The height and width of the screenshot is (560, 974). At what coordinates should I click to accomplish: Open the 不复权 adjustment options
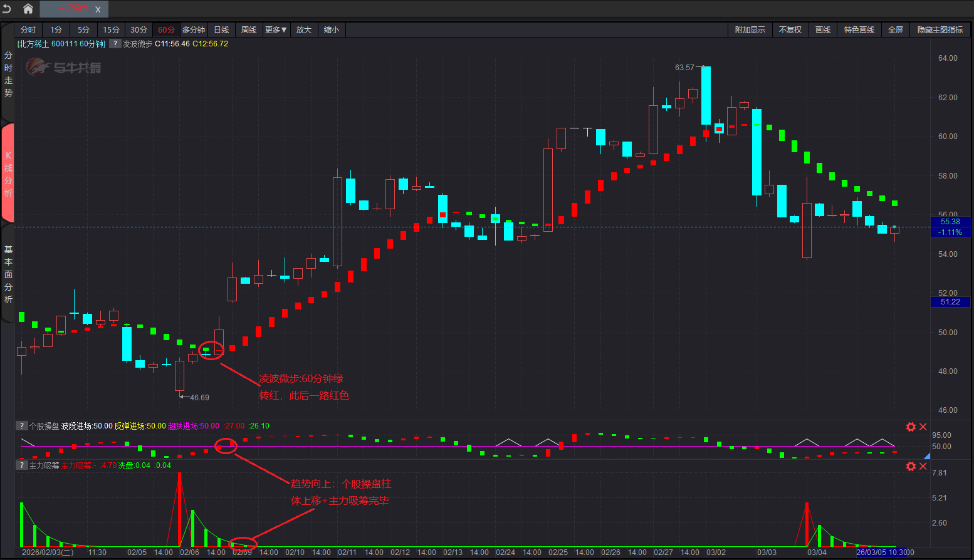coord(790,30)
